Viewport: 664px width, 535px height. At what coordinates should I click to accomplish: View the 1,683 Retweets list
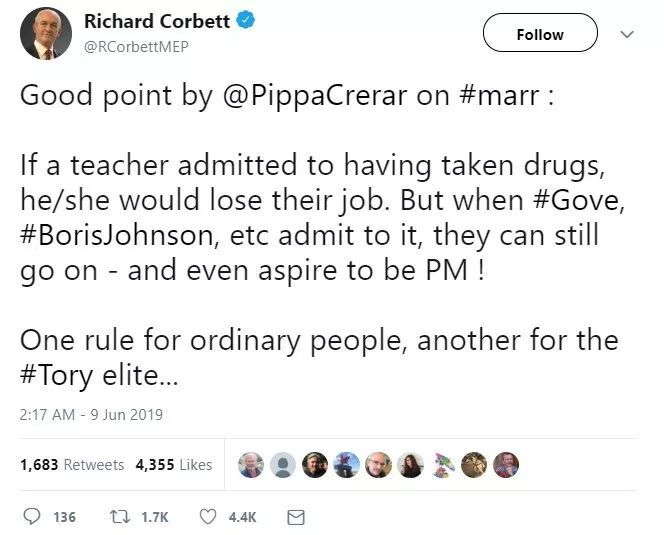click(72, 465)
